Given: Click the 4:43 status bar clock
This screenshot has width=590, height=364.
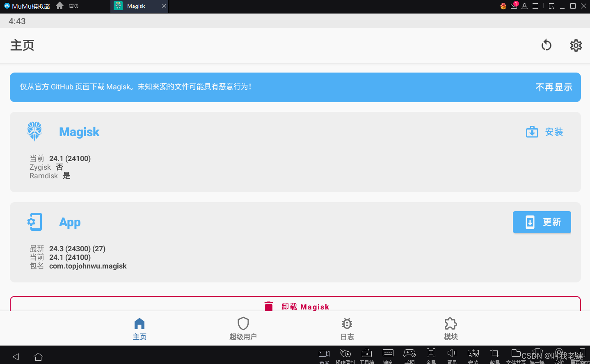Looking at the screenshot, I should point(17,21).
